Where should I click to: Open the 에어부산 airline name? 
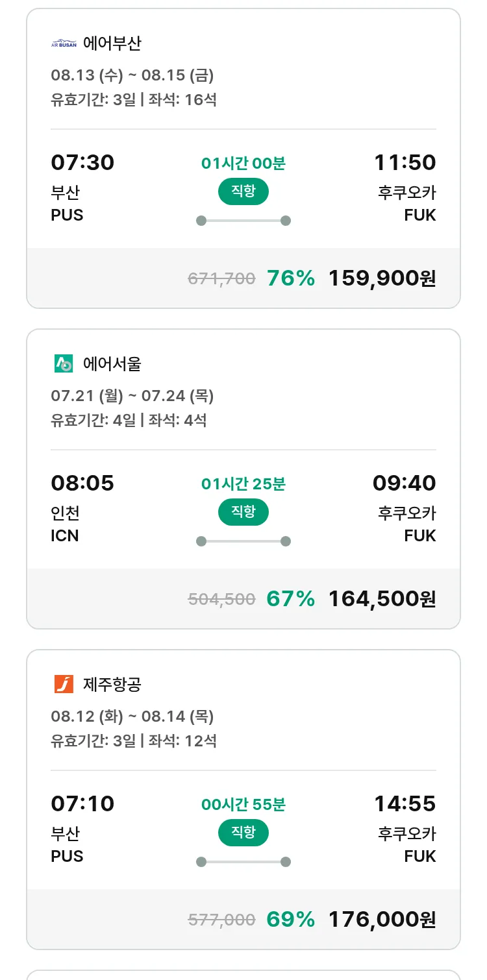coord(112,43)
